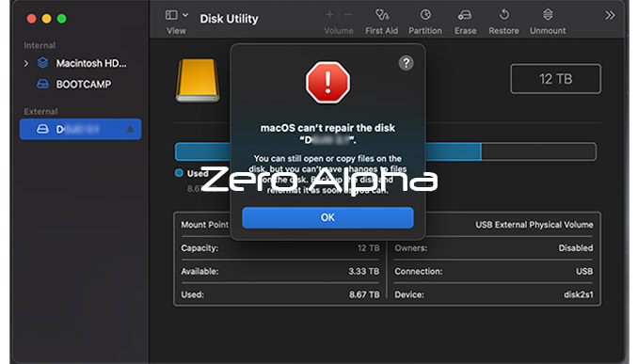This screenshot has width=638, height=364.
Task: Select Macintosh HD in the sidebar
Action: (91, 63)
